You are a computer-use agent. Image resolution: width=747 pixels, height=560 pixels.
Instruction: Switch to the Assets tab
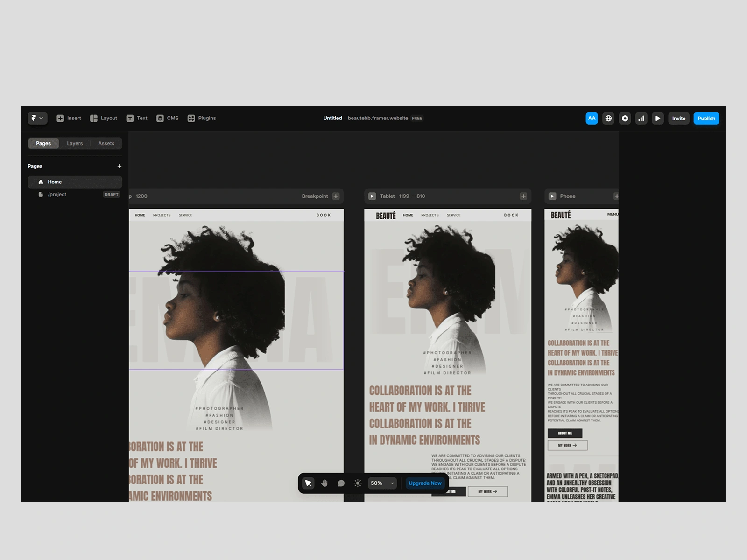pos(106,143)
